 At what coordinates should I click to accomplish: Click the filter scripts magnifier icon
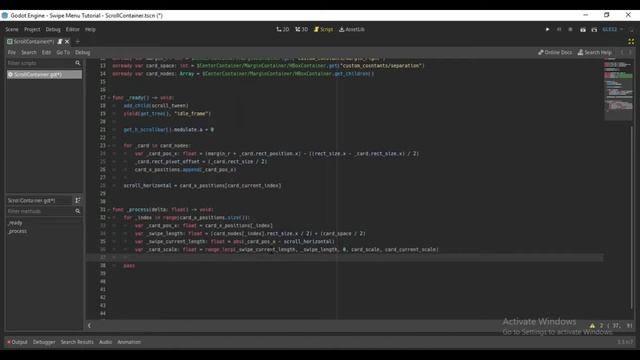78,63
